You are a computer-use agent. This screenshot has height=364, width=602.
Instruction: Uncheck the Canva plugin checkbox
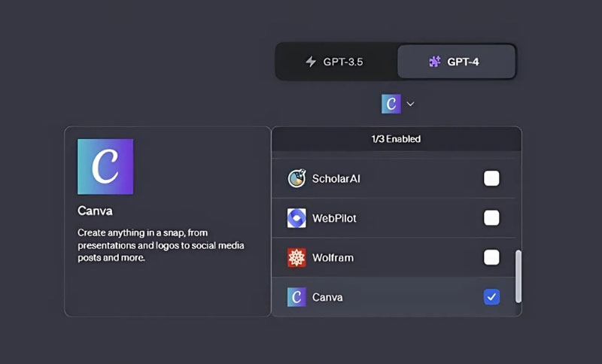(x=491, y=297)
